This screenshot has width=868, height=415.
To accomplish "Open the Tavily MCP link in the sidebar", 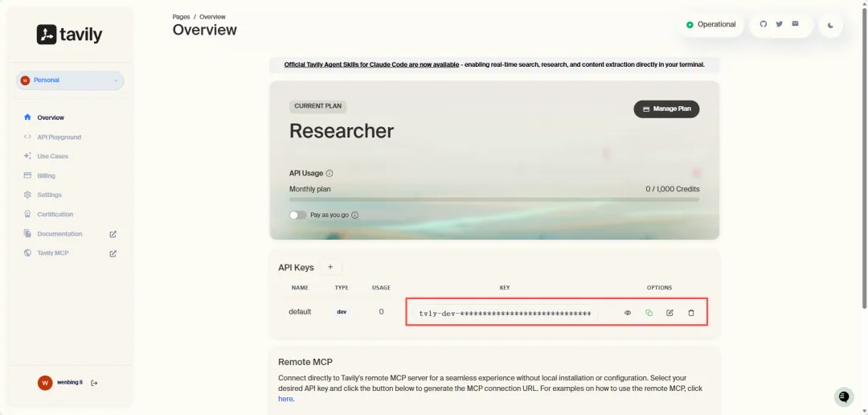I will coord(52,253).
